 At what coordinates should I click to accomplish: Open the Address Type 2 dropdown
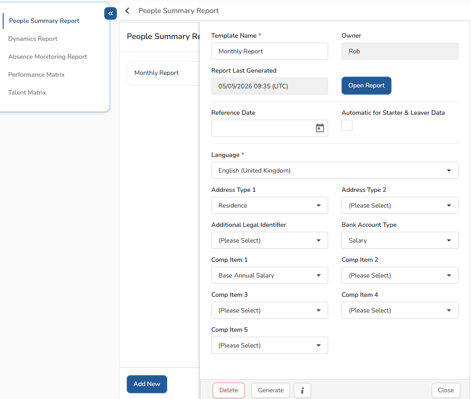point(400,206)
